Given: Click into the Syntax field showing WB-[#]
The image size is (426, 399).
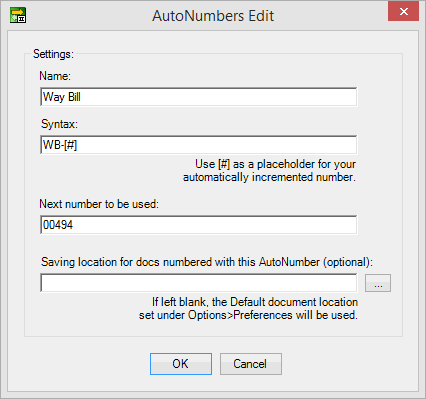Looking at the screenshot, I should click(199, 145).
